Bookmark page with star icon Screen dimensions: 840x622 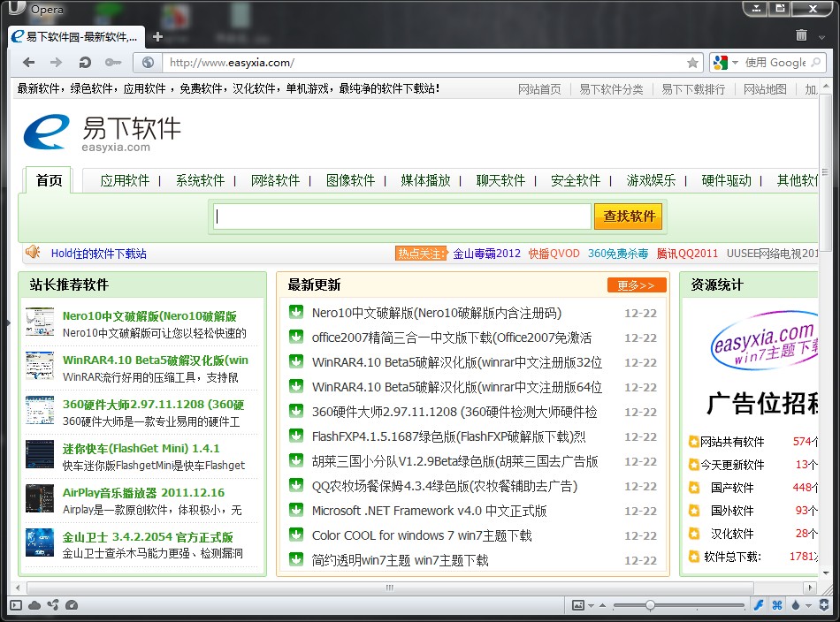[692, 63]
